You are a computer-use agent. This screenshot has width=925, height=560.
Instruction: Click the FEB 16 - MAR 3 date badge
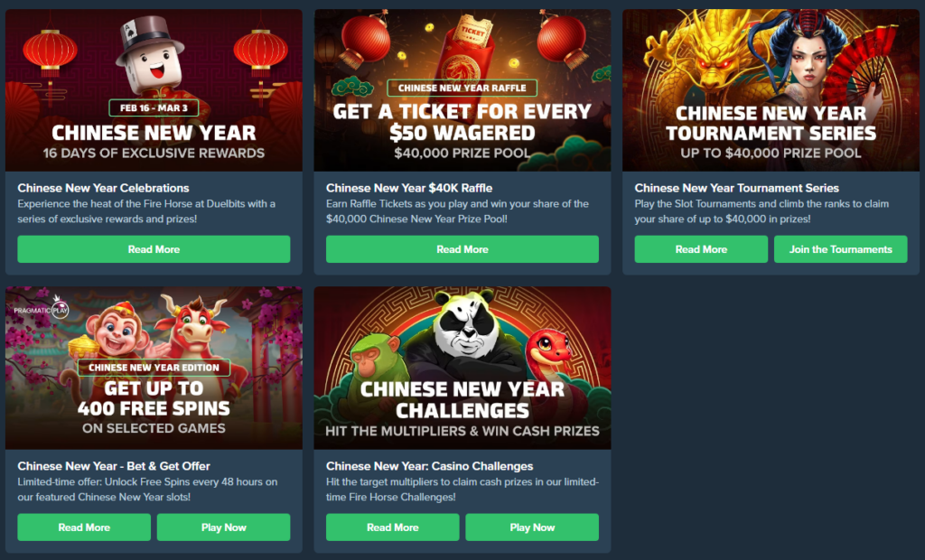[154, 108]
